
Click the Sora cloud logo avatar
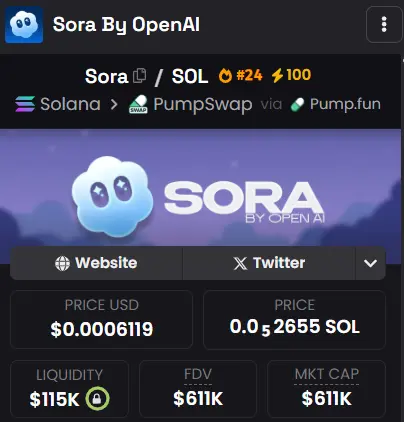tap(24, 24)
